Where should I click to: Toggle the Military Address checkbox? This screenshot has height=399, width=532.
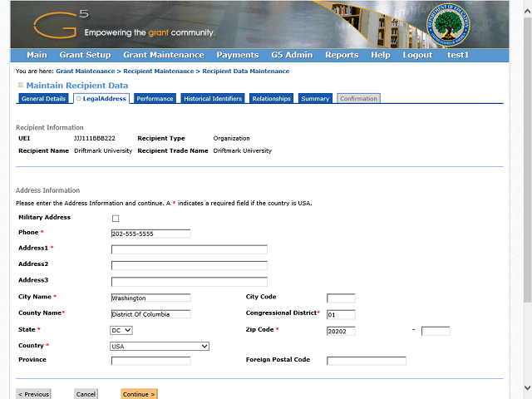point(116,218)
